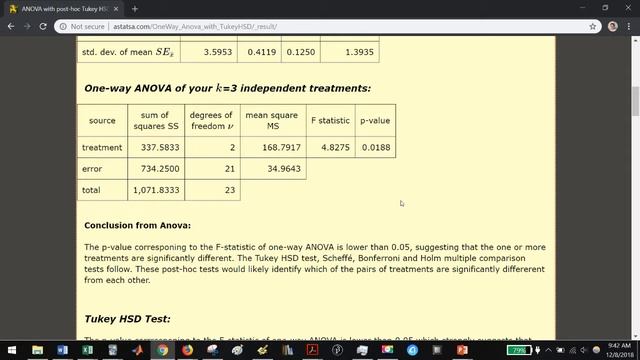This screenshot has height=360, width=640.
Task: Click the total sum of squares 1,071.8333
Action: point(156,190)
